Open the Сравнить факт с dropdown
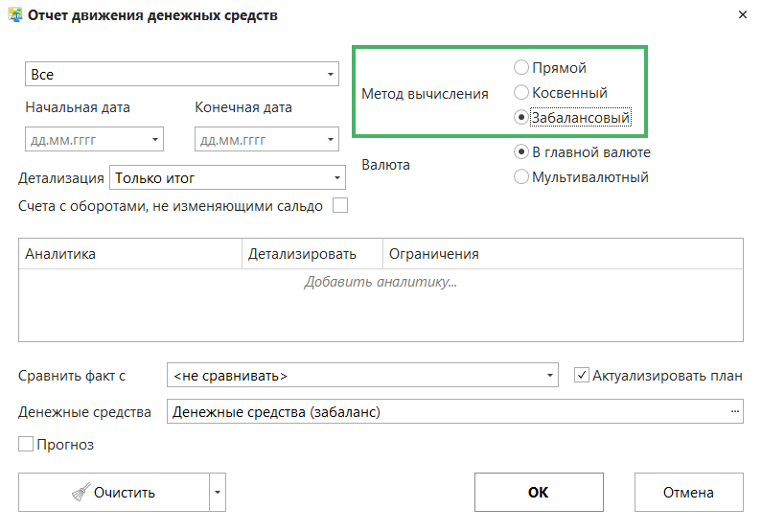The width and height of the screenshot is (762, 532). pyautogui.click(x=549, y=376)
